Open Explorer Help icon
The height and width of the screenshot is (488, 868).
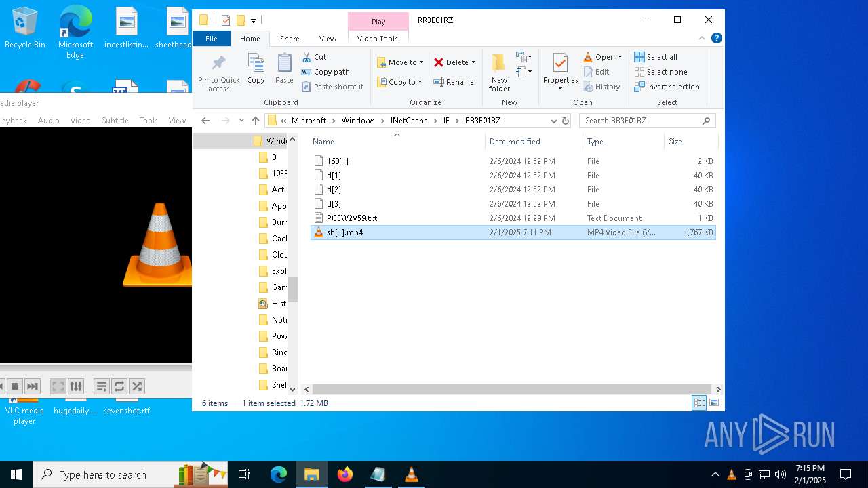pyautogui.click(x=716, y=39)
